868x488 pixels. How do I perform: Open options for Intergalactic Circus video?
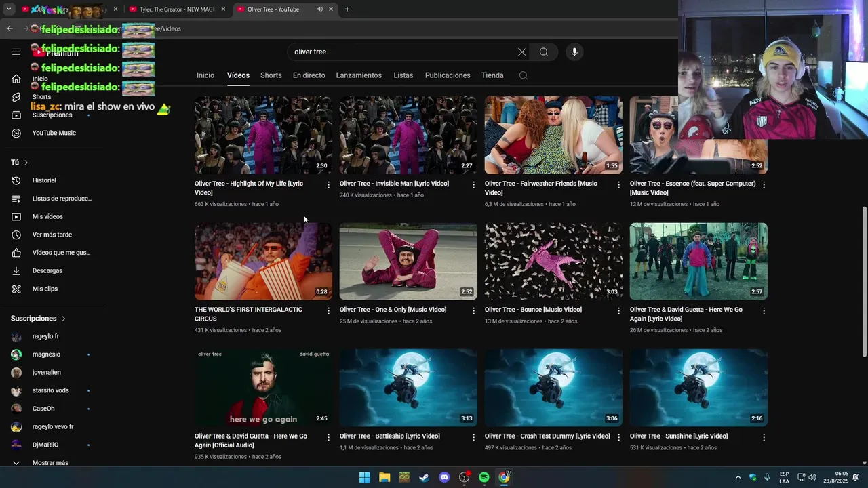tap(329, 310)
